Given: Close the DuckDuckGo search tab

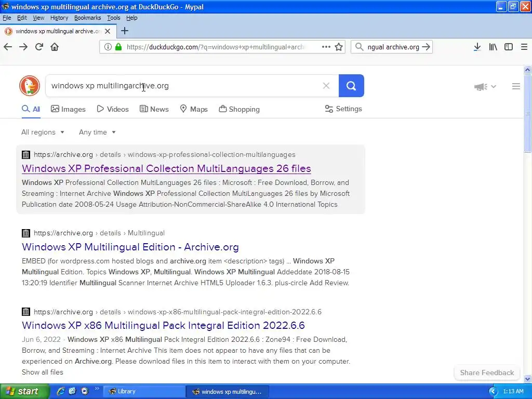Looking at the screenshot, I should point(108,31).
